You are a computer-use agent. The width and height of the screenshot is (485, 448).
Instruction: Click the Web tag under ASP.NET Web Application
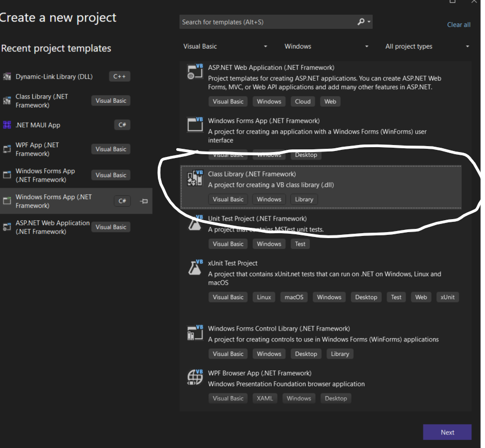330,102
